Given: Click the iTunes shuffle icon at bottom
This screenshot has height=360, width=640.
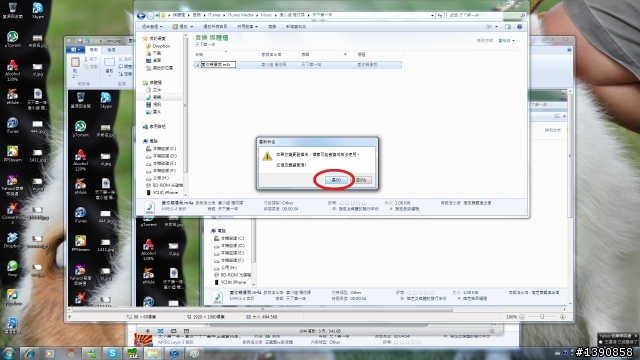Looking at the screenshot, I should coord(160,331).
